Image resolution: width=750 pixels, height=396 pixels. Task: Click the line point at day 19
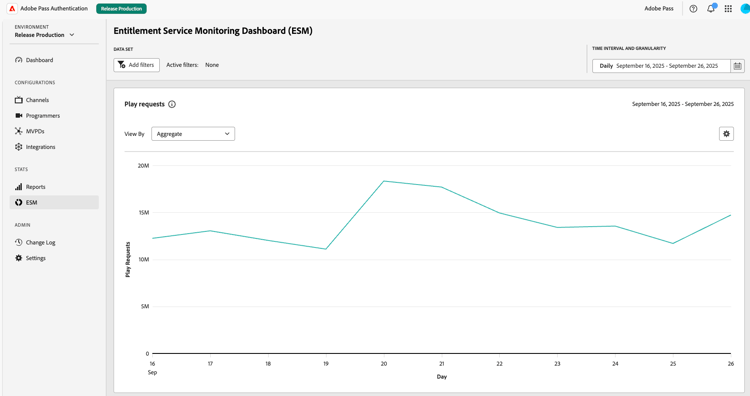click(x=326, y=249)
